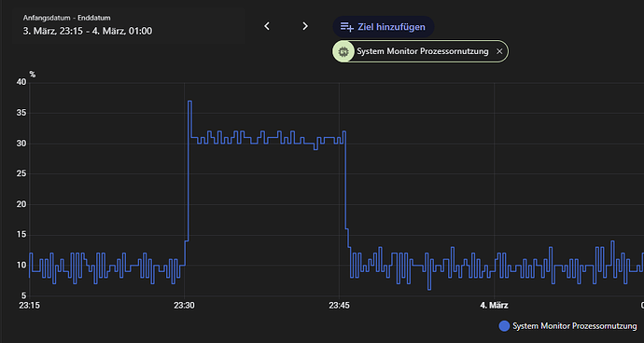Click the 37% peak of the graph line
644x343 pixels.
[x=189, y=101]
